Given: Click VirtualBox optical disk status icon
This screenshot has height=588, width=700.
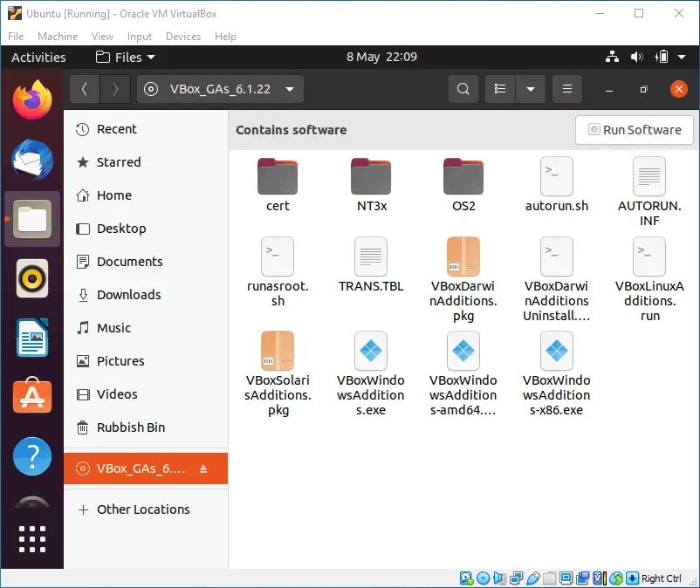Looking at the screenshot, I should (x=483, y=578).
